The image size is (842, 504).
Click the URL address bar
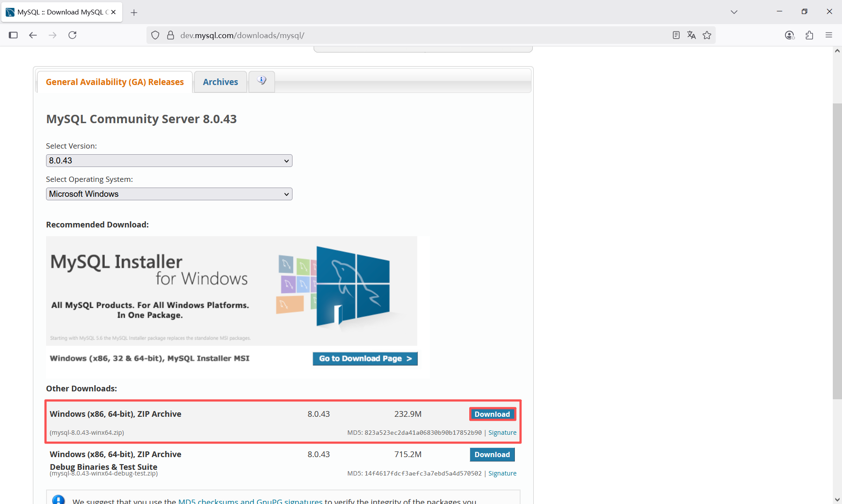pos(395,35)
